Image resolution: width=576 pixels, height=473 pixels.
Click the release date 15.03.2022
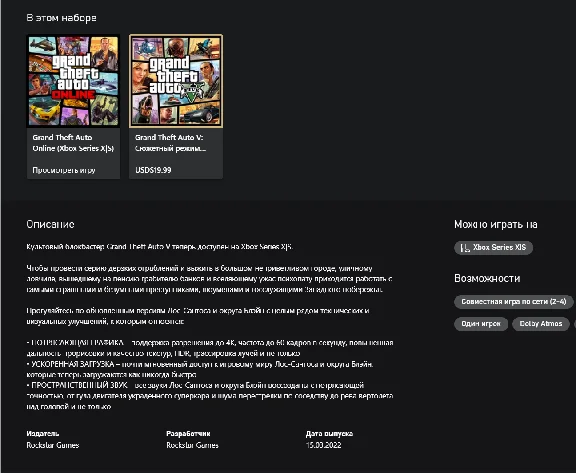[323, 445]
